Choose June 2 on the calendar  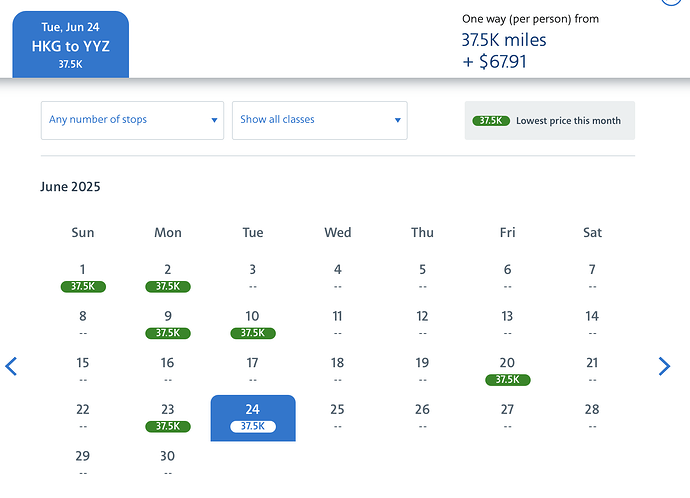(x=167, y=277)
